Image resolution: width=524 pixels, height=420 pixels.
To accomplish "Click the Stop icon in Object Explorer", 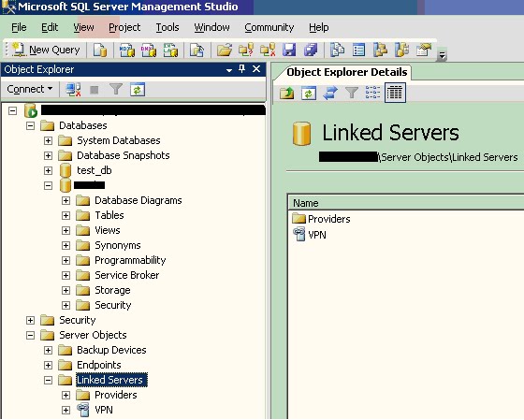I will point(95,90).
